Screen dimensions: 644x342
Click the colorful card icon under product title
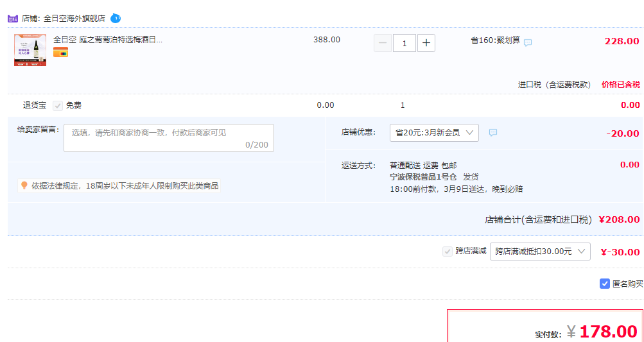click(x=61, y=52)
